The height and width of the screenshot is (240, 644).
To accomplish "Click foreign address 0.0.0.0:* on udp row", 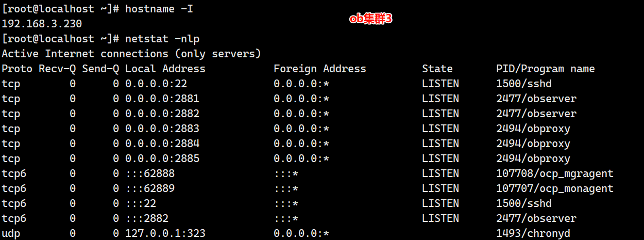I will (301, 233).
